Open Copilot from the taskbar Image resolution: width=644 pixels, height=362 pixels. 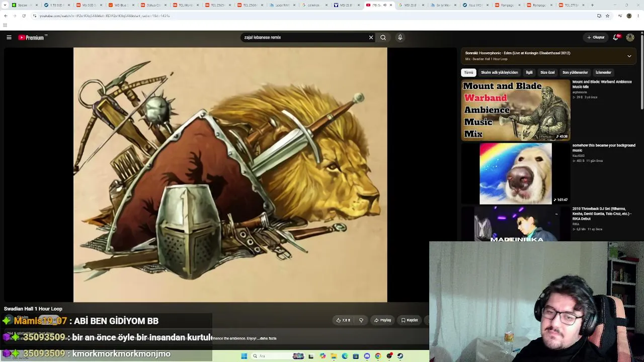[x=323, y=356]
